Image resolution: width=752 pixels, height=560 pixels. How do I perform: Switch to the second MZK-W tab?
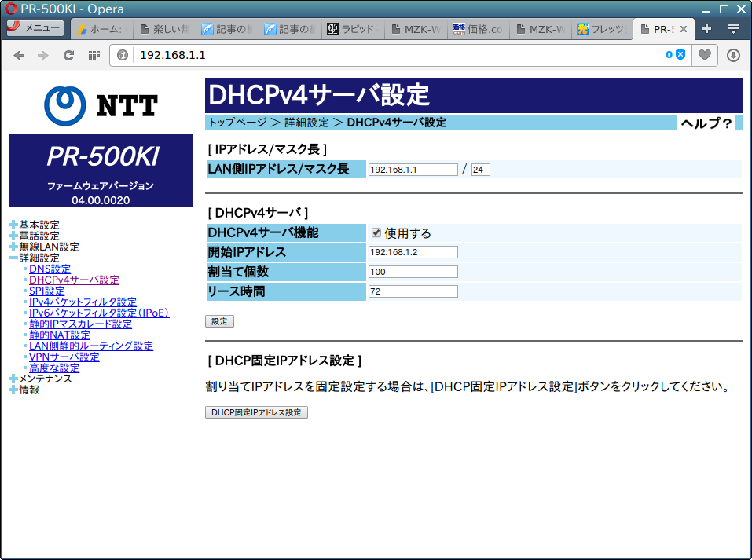540,29
